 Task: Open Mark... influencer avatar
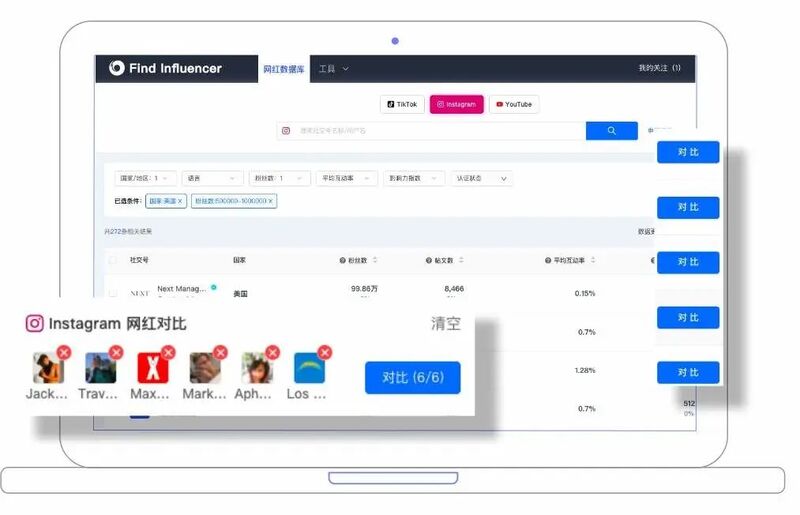[205, 367]
